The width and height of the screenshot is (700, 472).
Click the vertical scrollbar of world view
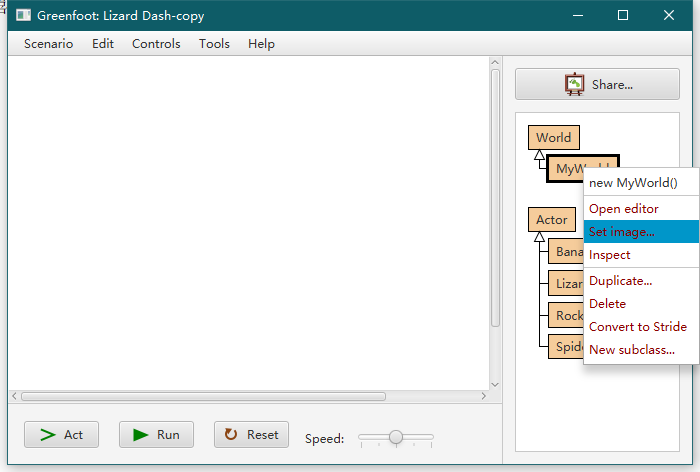(495, 198)
